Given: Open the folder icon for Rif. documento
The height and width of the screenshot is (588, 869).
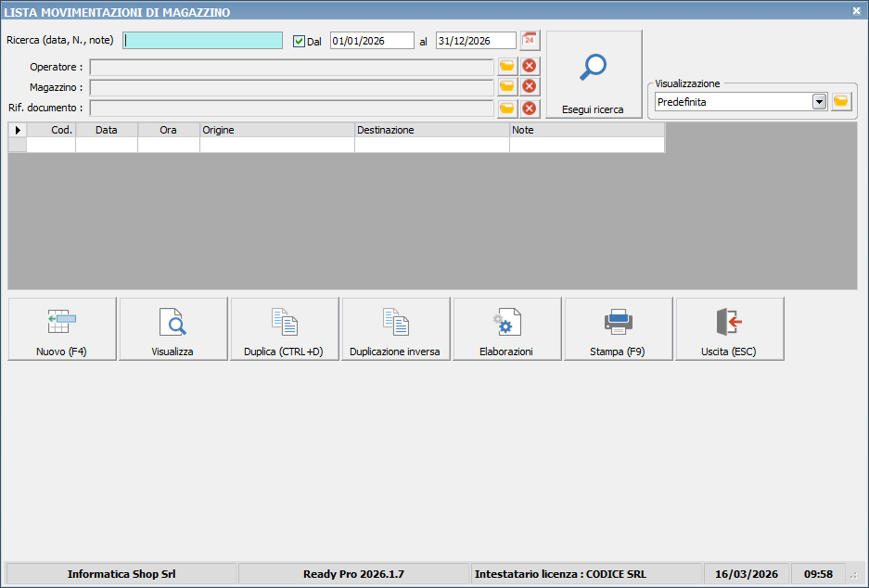Looking at the screenshot, I should pyautogui.click(x=507, y=108).
